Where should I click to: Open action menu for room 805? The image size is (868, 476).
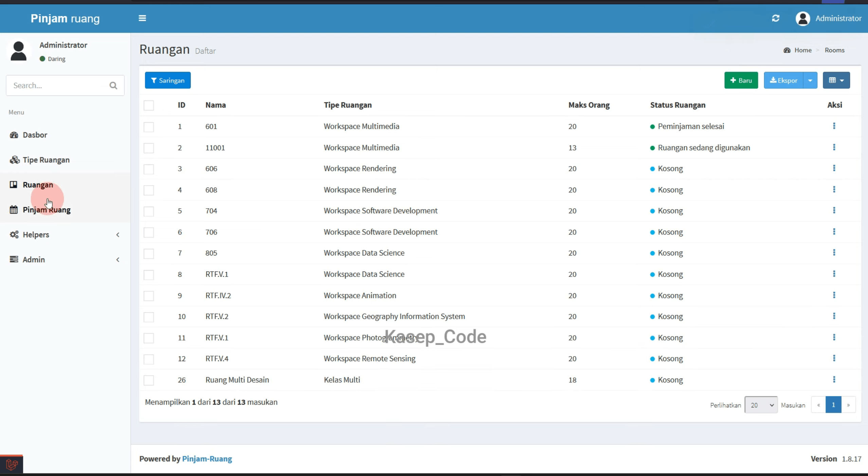tap(834, 252)
